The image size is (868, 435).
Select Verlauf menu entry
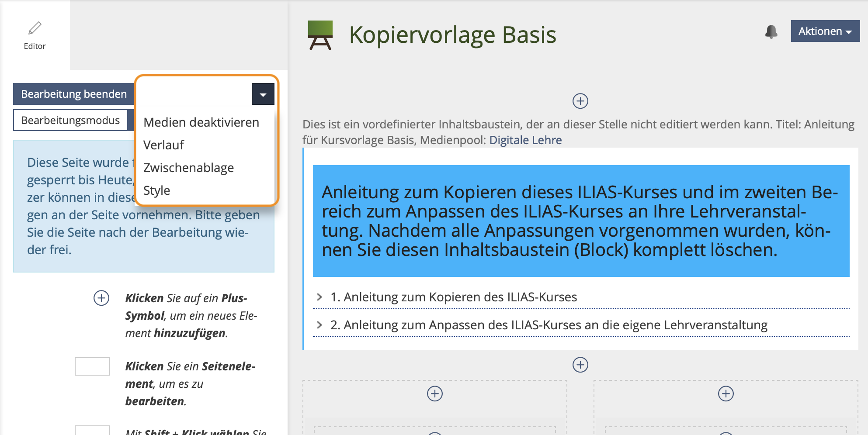pyautogui.click(x=163, y=145)
